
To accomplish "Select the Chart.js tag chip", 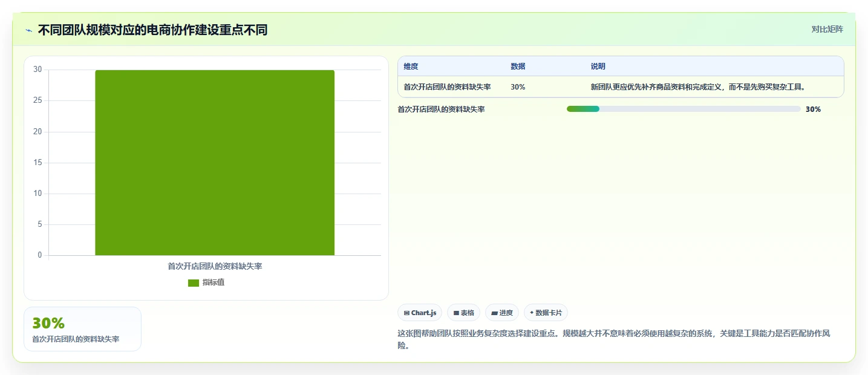I will [420, 313].
